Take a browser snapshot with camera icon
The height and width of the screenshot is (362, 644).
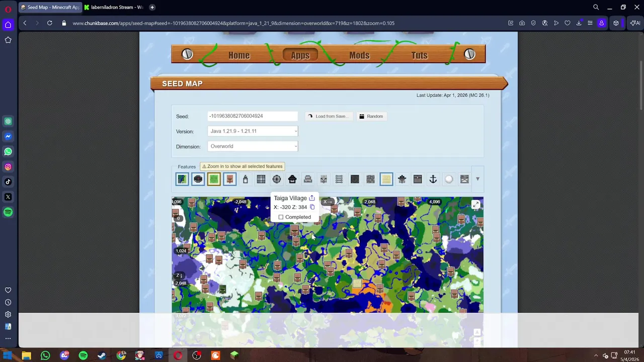pyautogui.click(x=522, y=23)
